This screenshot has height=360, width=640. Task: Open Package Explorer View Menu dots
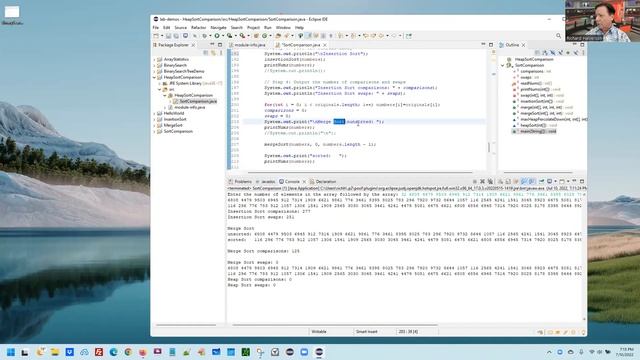pos(221,53)
